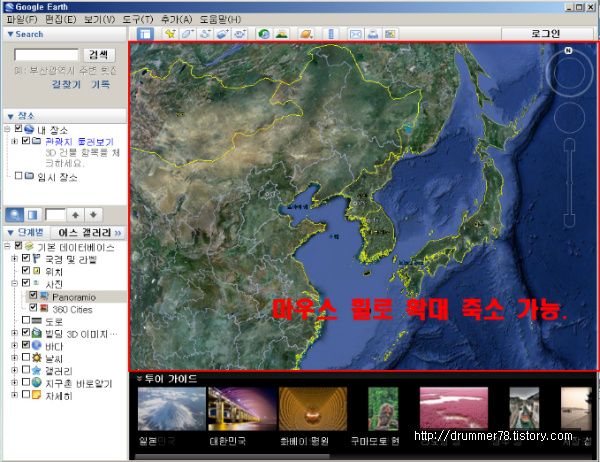Click the zoom slider on the map
The width and height of the screenshot is (600, 462).
click(569, 183)
